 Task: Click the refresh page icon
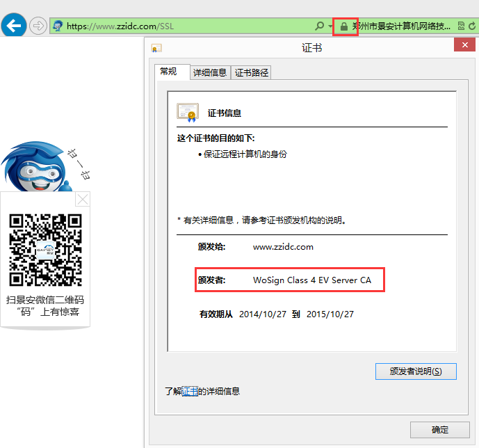pyautogui.click(x=472, y=26)
